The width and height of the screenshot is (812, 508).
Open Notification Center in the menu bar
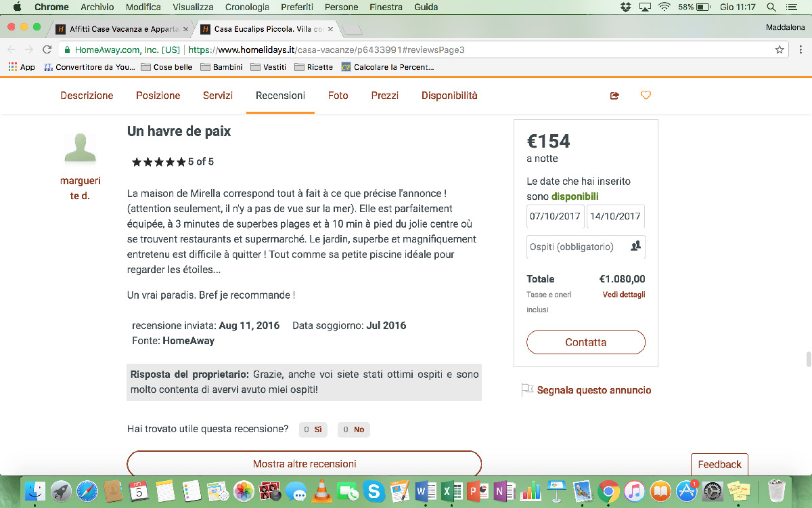click(792, 7)
